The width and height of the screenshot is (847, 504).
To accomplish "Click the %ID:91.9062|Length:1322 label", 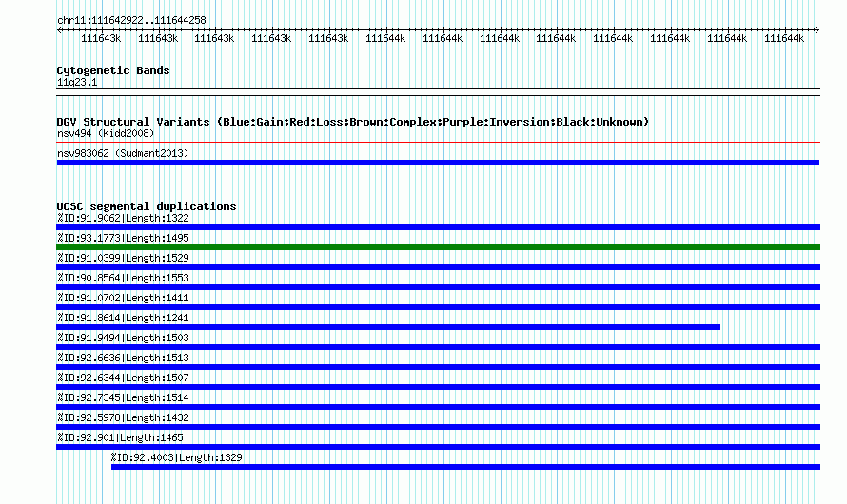I will pos(123,218).
